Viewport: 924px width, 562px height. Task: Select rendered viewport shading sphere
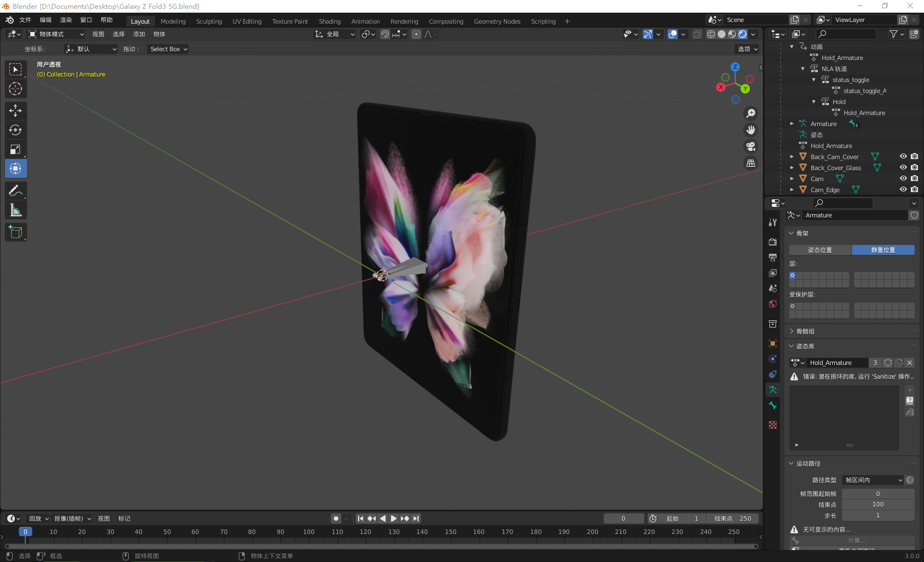click(743, 34)
